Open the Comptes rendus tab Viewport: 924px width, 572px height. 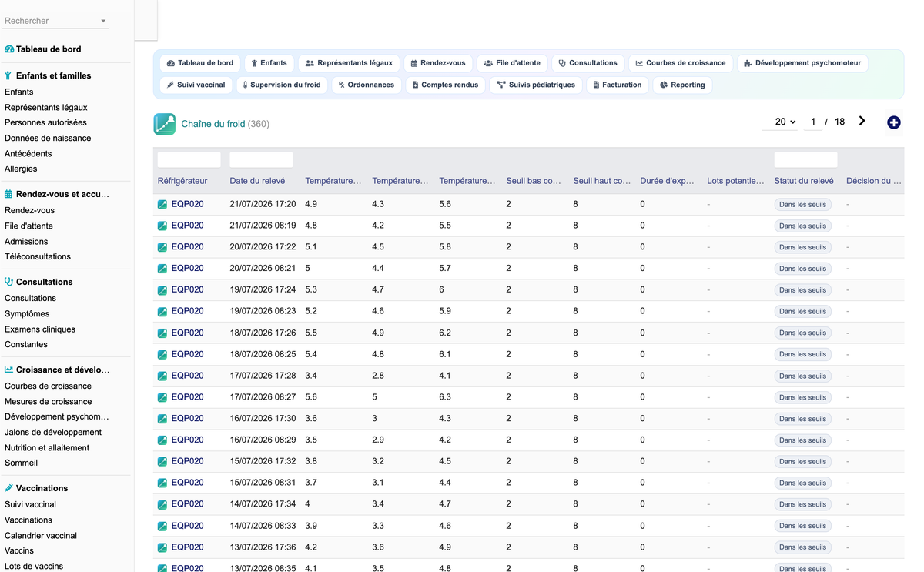pyautogui.click(x=445, y=85)
